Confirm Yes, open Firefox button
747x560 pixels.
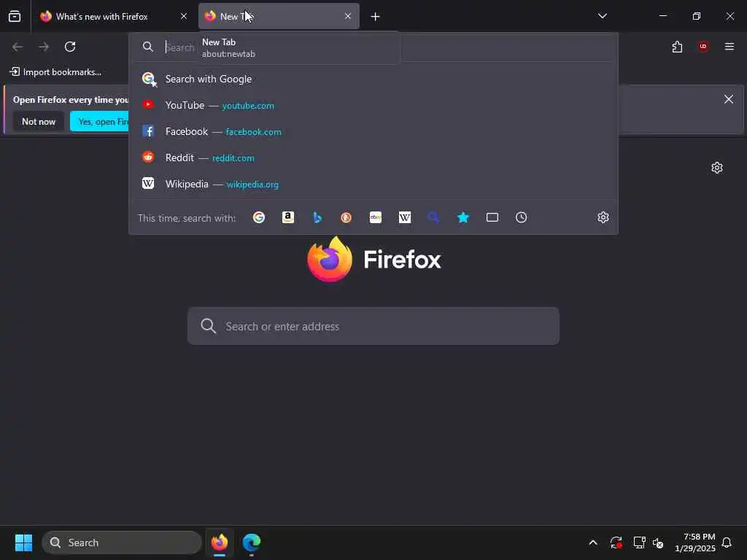[99, 122]
